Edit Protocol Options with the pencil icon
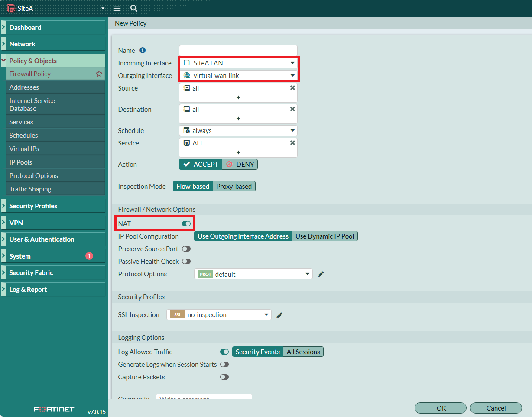The image size is (532, 417). [x=321, y=274]
